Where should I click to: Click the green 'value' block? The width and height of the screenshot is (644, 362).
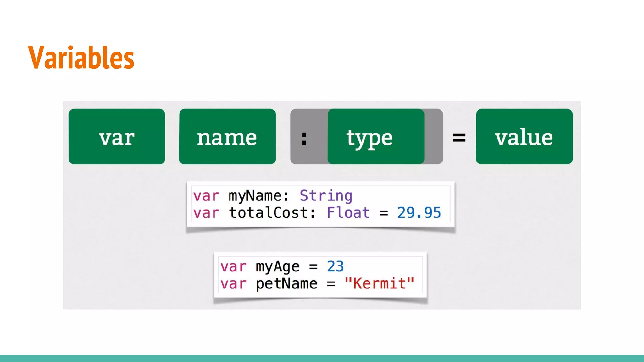[x=524, y=136]
